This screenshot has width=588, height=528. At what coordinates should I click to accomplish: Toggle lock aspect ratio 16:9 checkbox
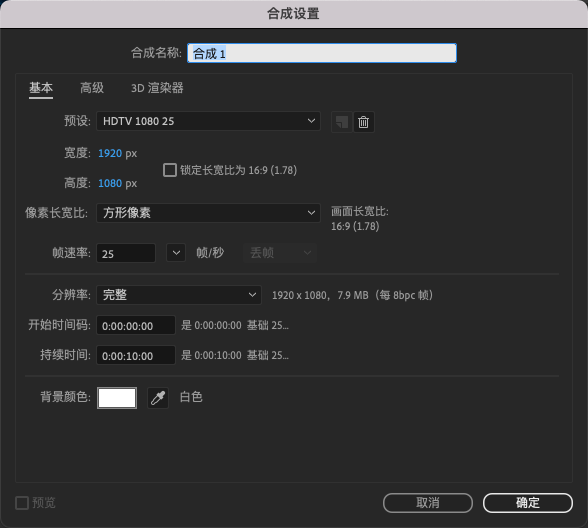[x=170, y=170]
